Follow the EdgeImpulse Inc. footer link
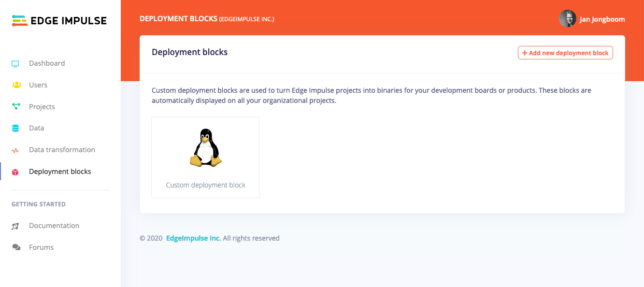Image resolution: width=644 pixels, height=287 pixels. [193, 238]
